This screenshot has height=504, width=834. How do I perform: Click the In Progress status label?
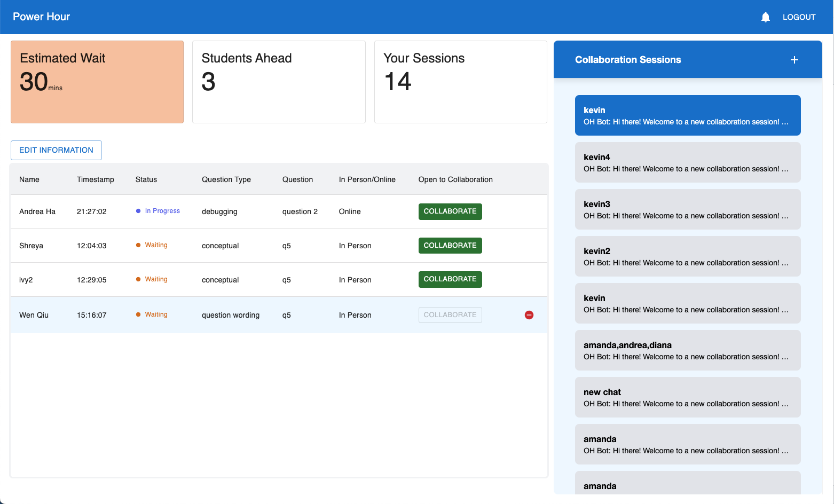pos(162,211)
